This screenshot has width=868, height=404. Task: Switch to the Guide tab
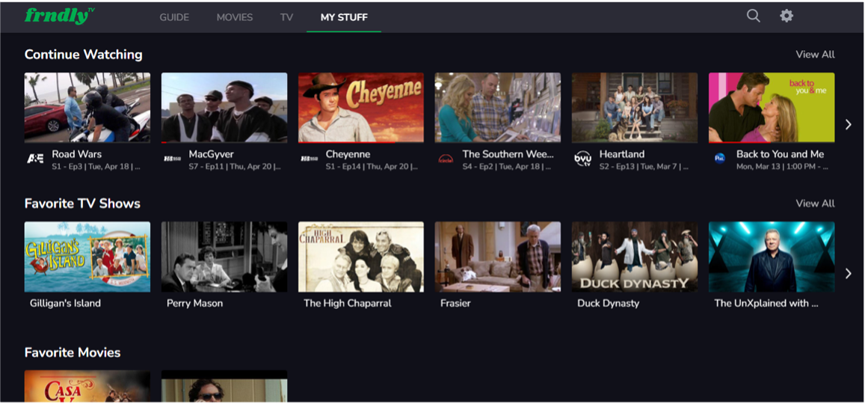coord(174,17)
